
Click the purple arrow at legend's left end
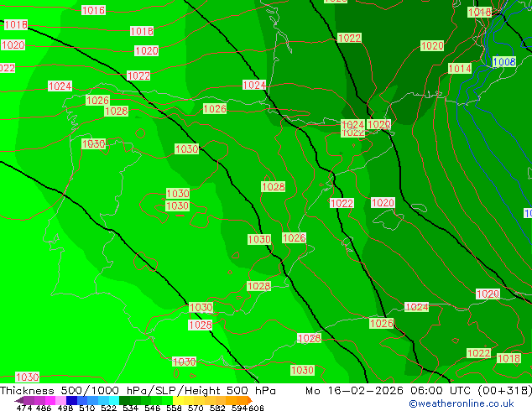19,400
